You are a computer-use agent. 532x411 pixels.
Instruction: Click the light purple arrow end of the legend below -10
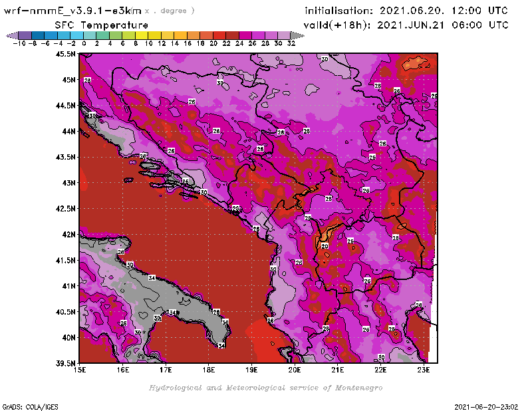click(x=13, y=36)
